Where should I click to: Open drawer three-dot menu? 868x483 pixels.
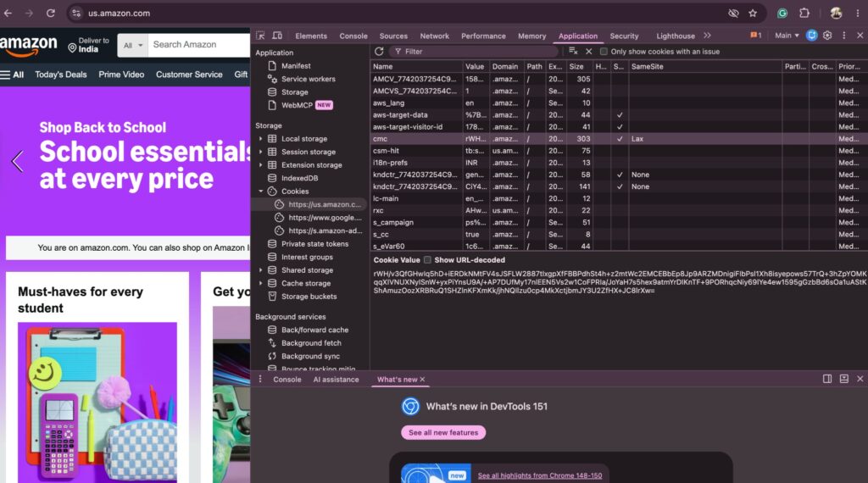point(260,380)
